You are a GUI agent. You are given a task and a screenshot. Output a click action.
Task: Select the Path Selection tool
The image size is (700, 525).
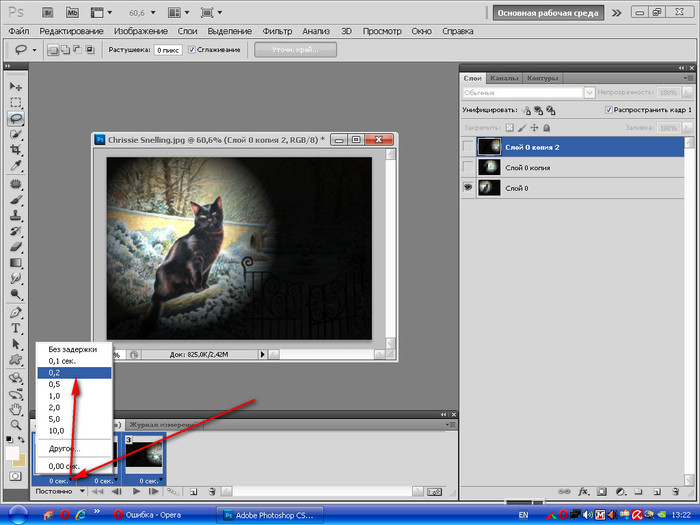click(x=16, y=344)
